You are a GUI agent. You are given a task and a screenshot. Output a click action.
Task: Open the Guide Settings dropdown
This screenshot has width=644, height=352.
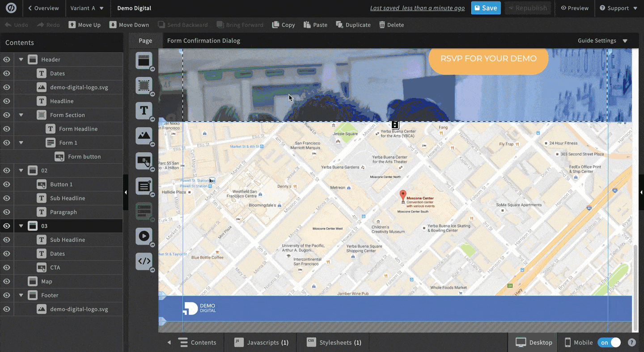coord(602,41)
